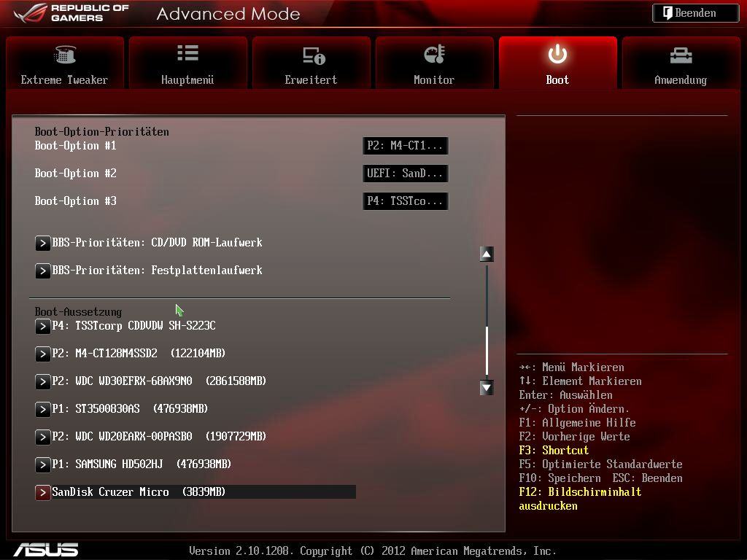
Task: Click the scroll down arrow button
Action: click(x=487, y=388)
